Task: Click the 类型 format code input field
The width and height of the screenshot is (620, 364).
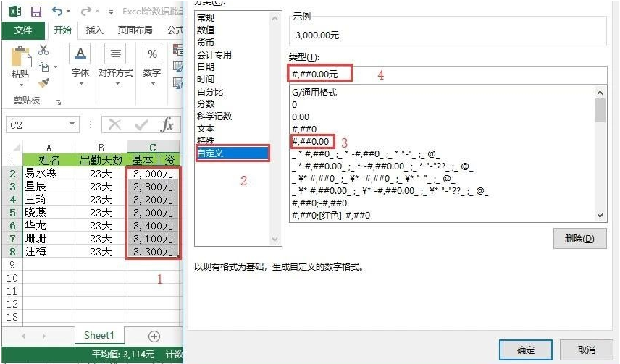Action: point(448,74)
